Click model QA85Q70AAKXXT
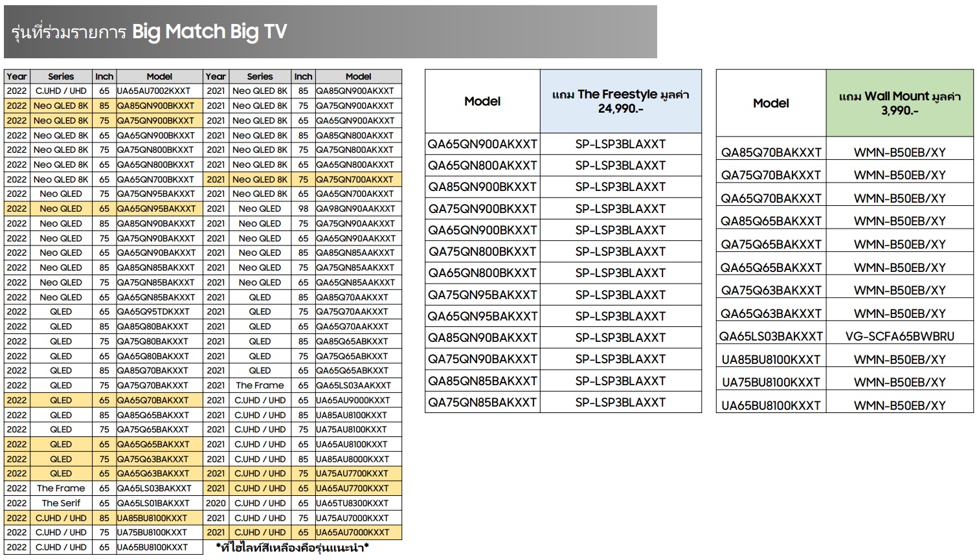 (x=358, y=297)
